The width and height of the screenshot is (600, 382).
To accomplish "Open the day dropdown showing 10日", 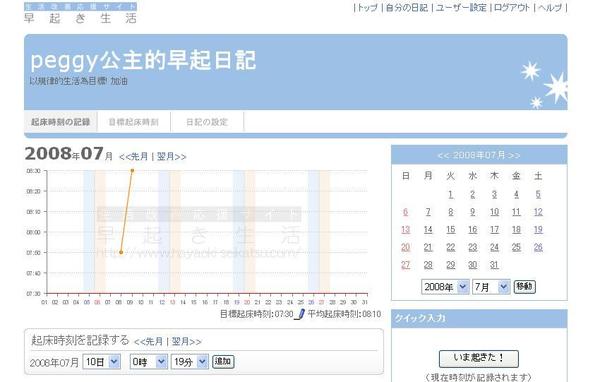I will click(102, 362).
